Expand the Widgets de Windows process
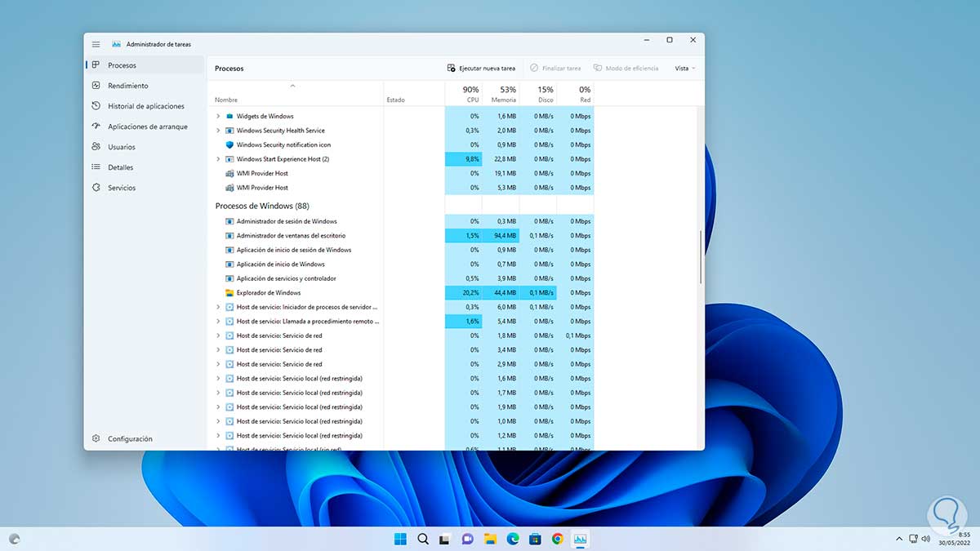980x551 pixels. [x=218, y=117]
